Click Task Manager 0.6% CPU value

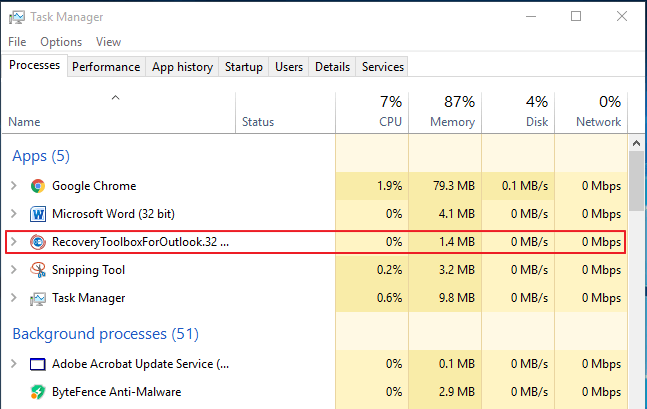click(x=390, y=298)
